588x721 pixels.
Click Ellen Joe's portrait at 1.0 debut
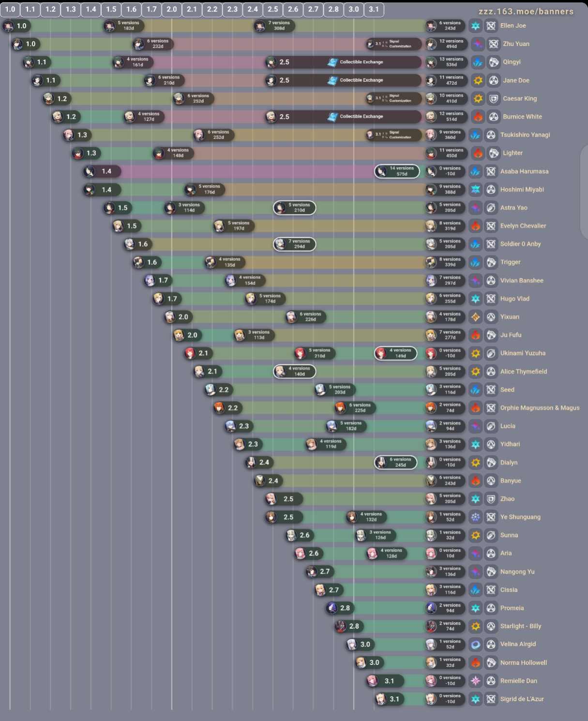coord(8,26)
